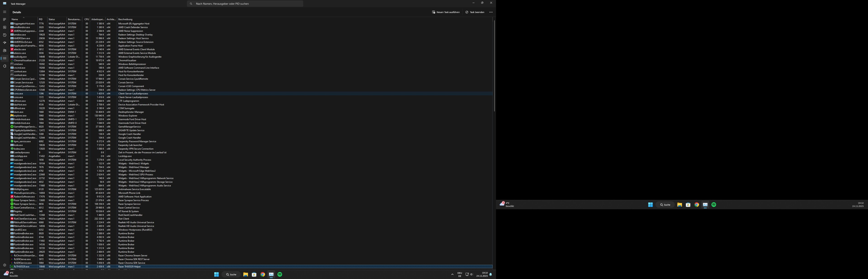Click the Spotify icon in the taskbar
The width and height of the screenshot is (868, 279).
click(280, 274)
